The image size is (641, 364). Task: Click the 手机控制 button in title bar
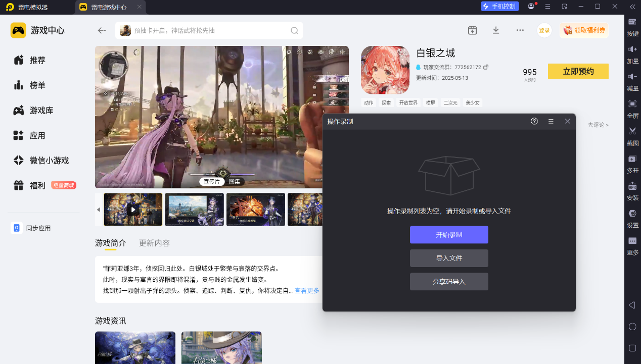pyautogui.click(x=500, y=7)
